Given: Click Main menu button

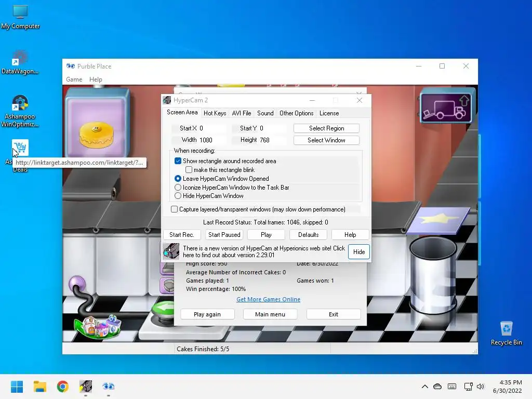Looking at the screenshot, I should (x=270, y=314).
